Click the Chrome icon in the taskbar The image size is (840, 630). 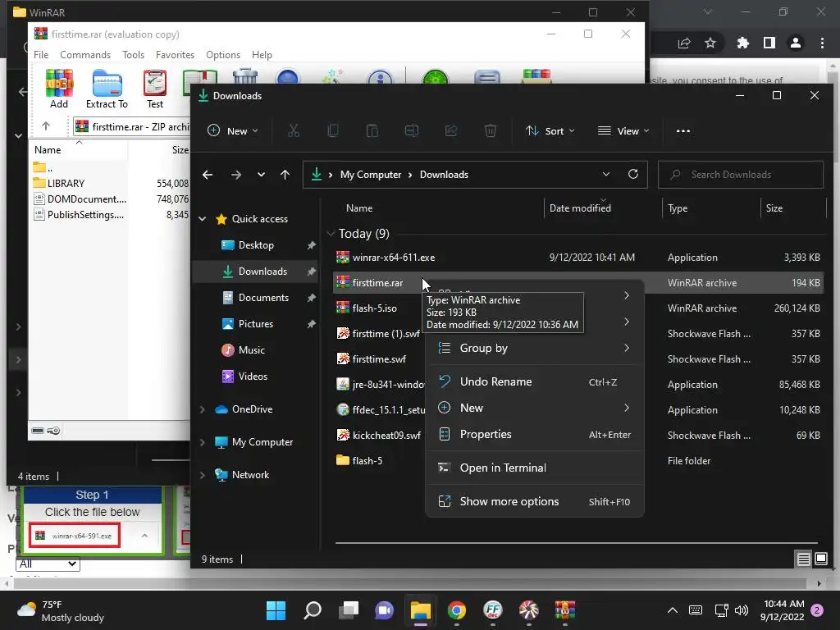pos(456,610)
